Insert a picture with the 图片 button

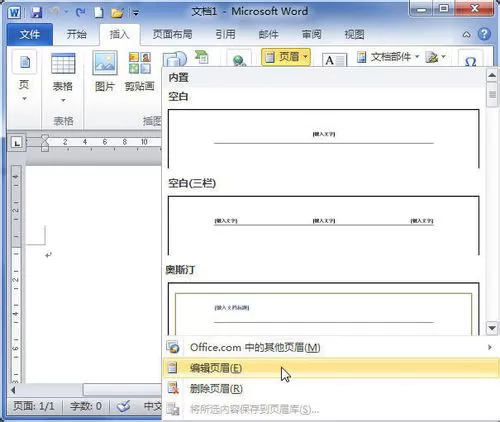coord(105,71)
